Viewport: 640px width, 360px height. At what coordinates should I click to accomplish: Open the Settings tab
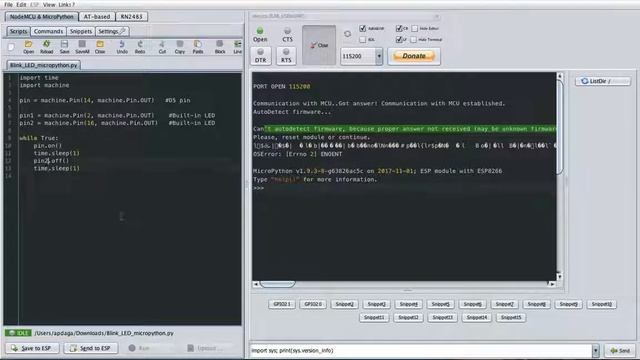tap(112, 31)
